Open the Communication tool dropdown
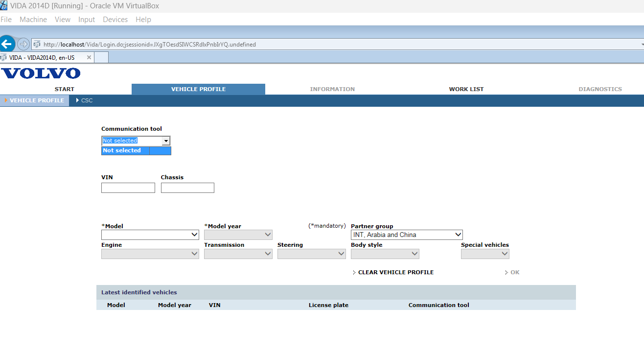Screen dimensions: 644x356 (166, 141)
